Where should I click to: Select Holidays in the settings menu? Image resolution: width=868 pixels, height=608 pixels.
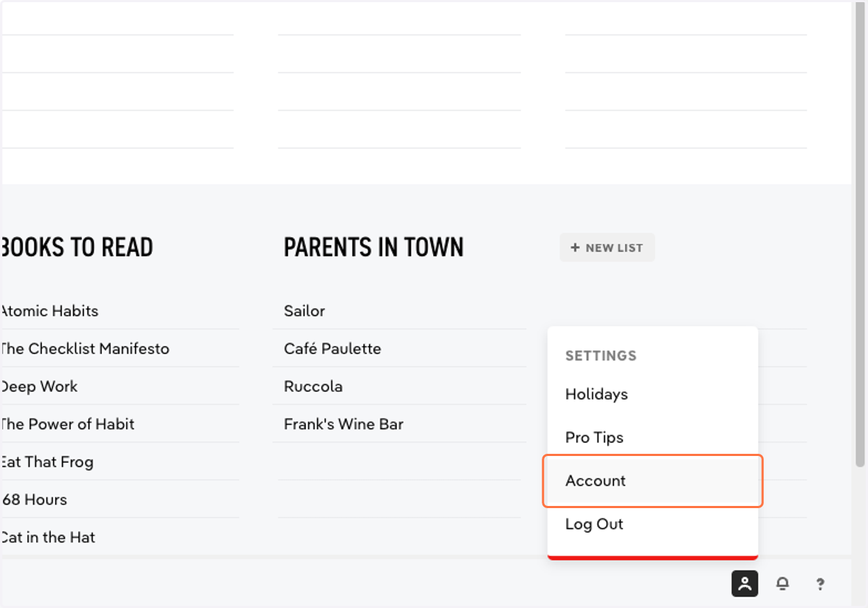[597, 394]
